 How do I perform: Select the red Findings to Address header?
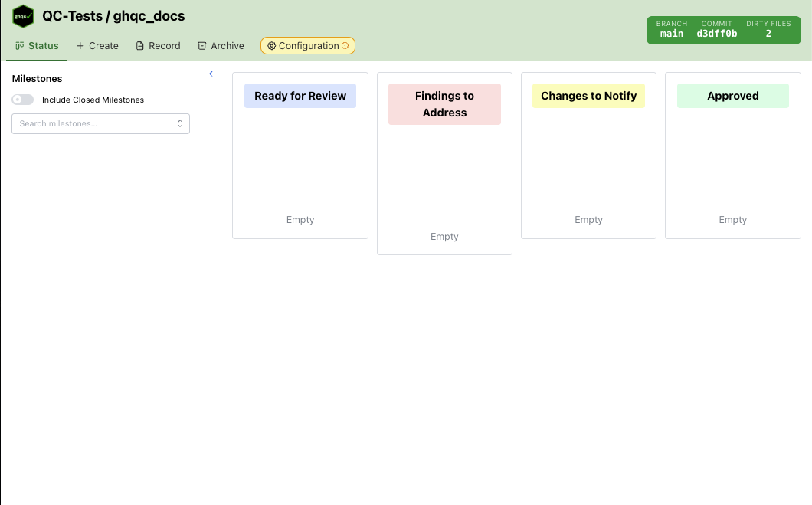pos(444,104)
